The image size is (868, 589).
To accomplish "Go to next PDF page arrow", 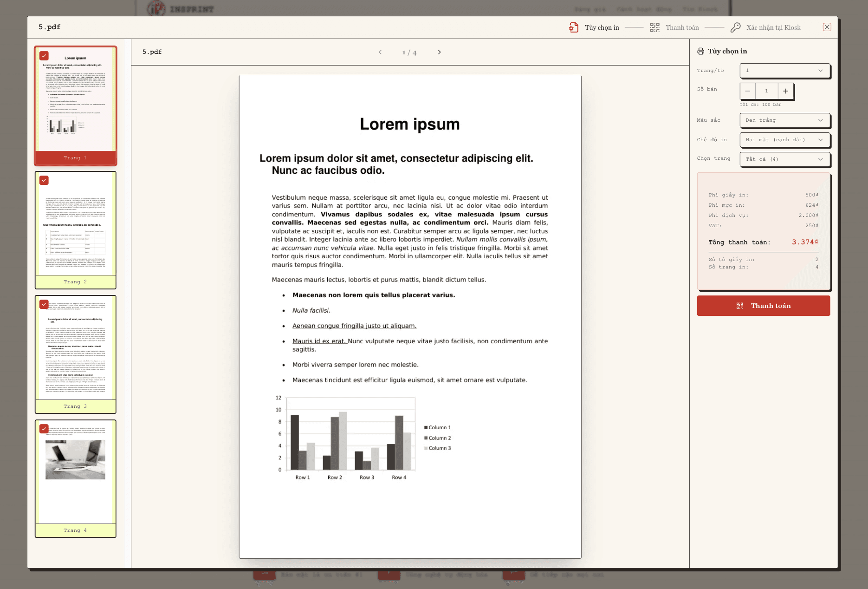I will point(439,52).
